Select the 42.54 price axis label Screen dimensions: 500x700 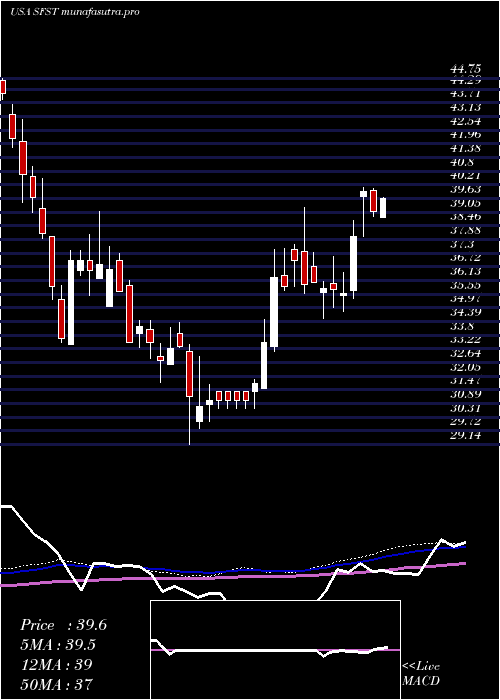coord(466,121)
